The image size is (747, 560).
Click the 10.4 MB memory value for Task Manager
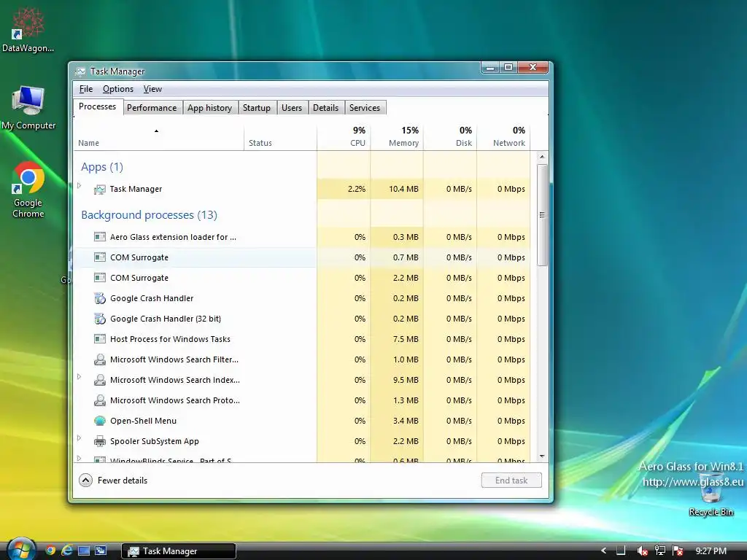coord(403,189)
